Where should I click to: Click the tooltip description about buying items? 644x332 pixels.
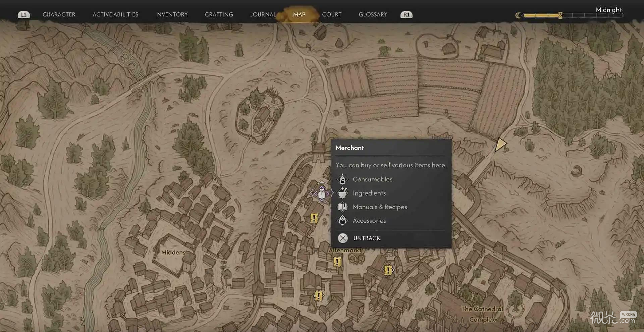click(391, 165)
